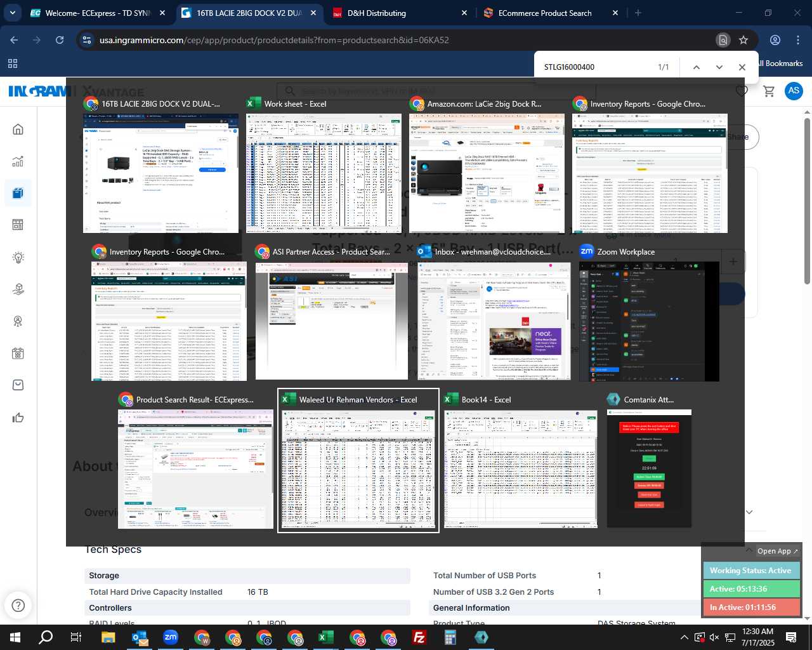Show hidden system tray icons
The width and height of the screenshot is (812, 650).
pyautogui.click(x=684, y=637)
